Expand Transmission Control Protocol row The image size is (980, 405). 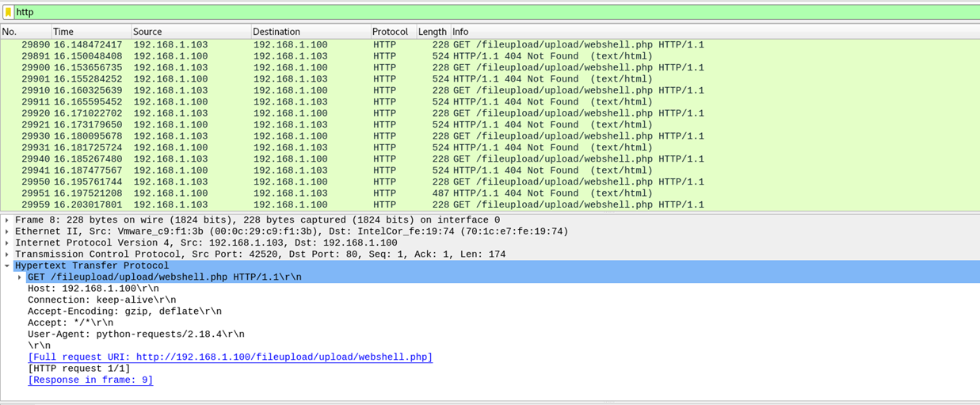coord(6,254)
